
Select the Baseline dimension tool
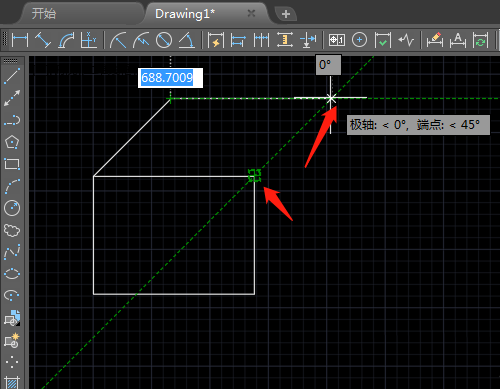pos(238,40)
